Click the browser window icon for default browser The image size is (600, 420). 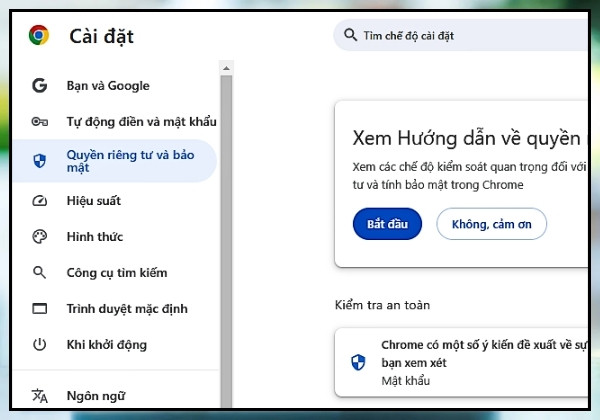(39, 308)
